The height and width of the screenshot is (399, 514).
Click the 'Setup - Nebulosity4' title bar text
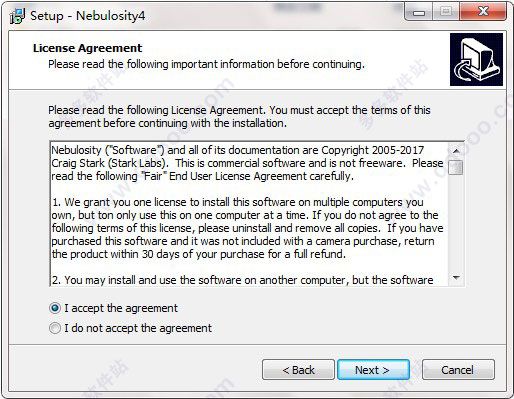pos(88,16)
